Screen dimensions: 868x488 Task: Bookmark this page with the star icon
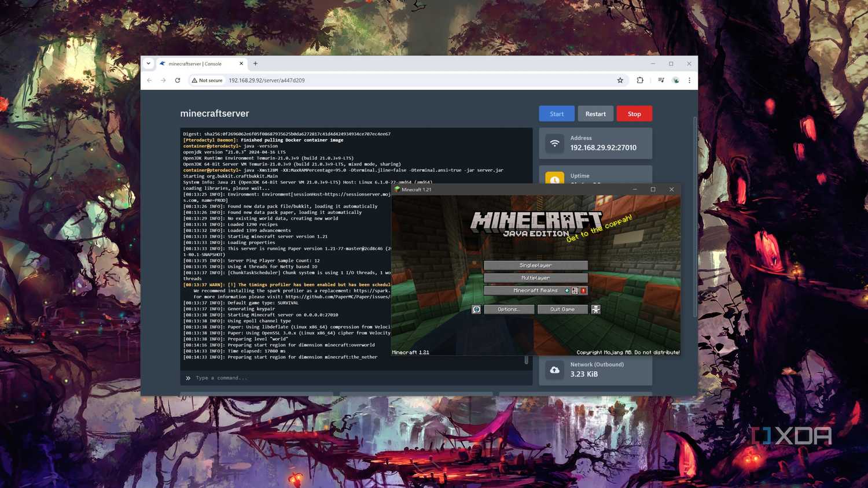[x=620, y=80]
